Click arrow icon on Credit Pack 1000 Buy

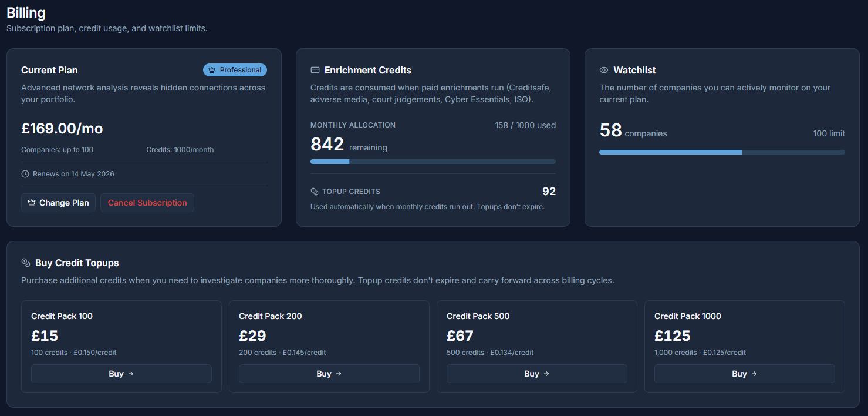tap(754, 374)
